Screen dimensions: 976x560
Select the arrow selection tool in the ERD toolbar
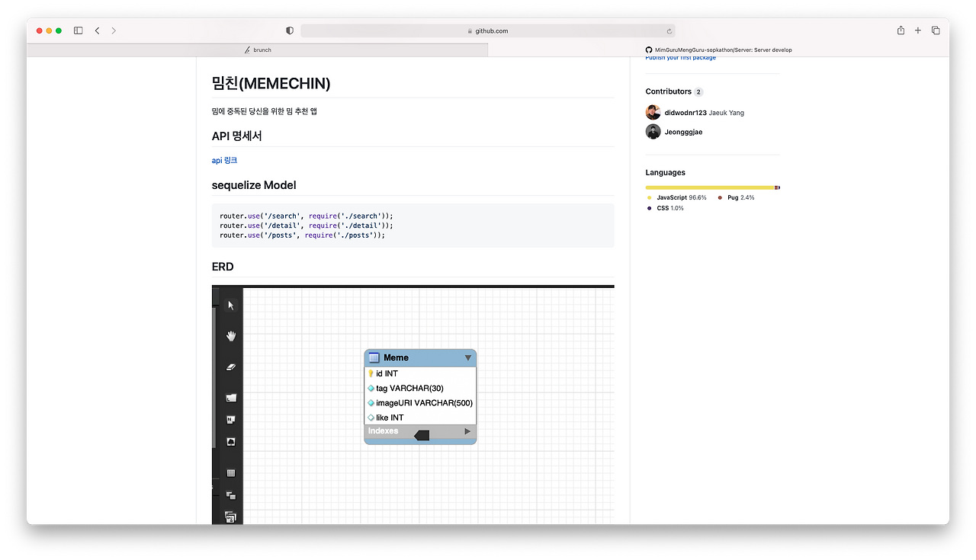click(x=231, y=305)
